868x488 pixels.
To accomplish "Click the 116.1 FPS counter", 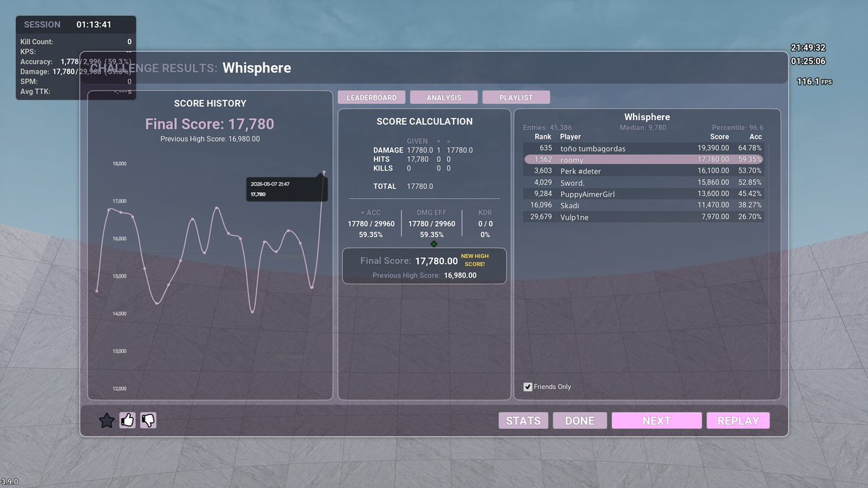I will 814,82.
